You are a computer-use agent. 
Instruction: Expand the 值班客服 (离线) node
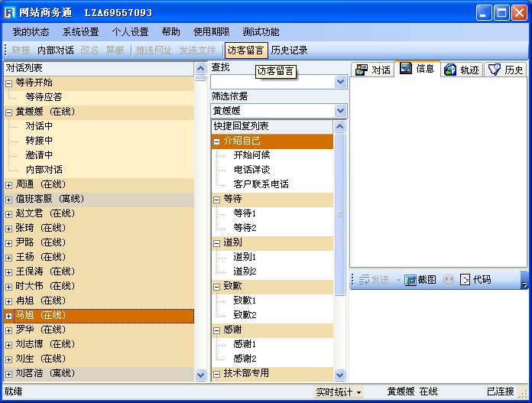pyautogui.click(x=9, y=200)
